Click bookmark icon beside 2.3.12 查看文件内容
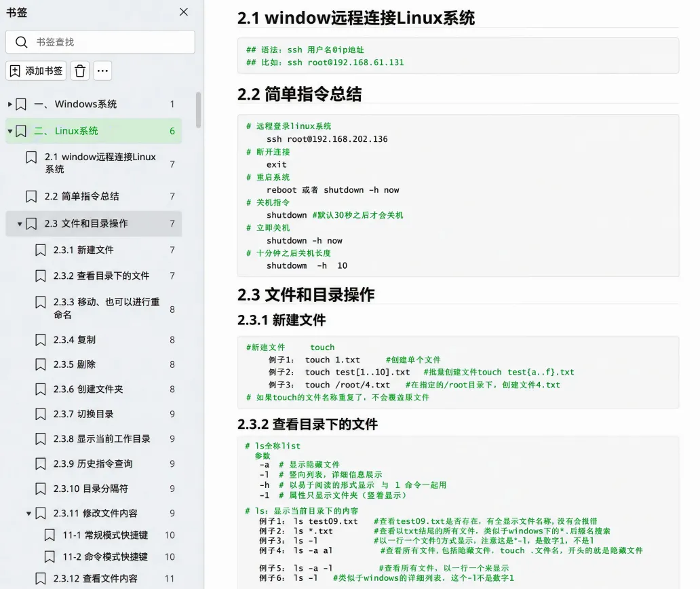The image size is (700, 589). [x=41, y=579]
